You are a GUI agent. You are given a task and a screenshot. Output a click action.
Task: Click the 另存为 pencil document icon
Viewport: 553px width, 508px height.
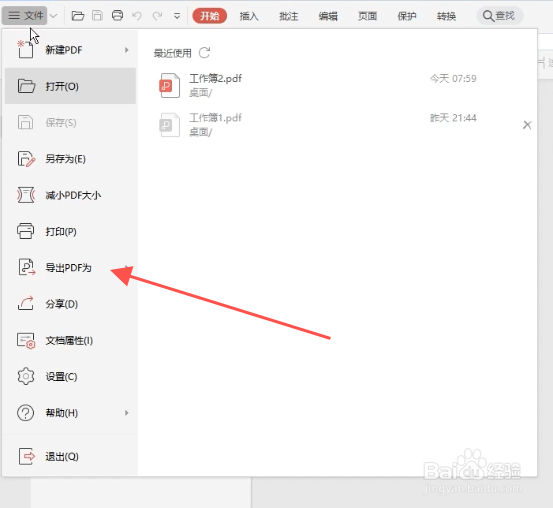[26, 159]
